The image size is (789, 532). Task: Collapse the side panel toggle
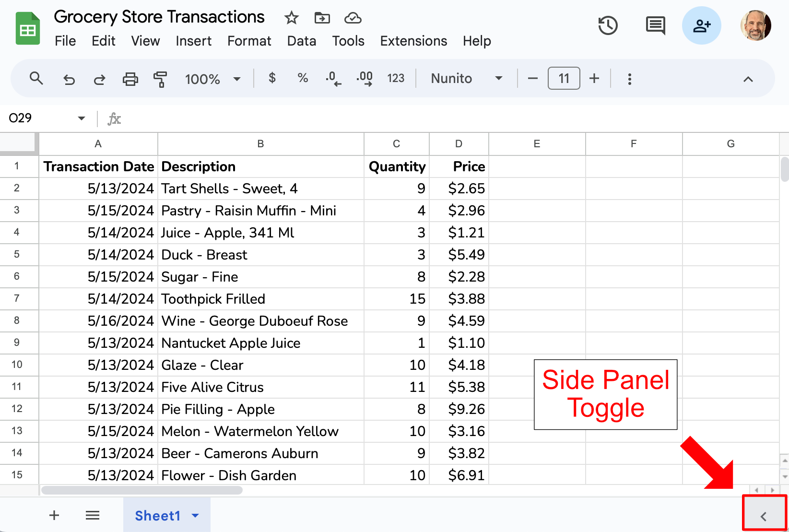click(764, 517)
